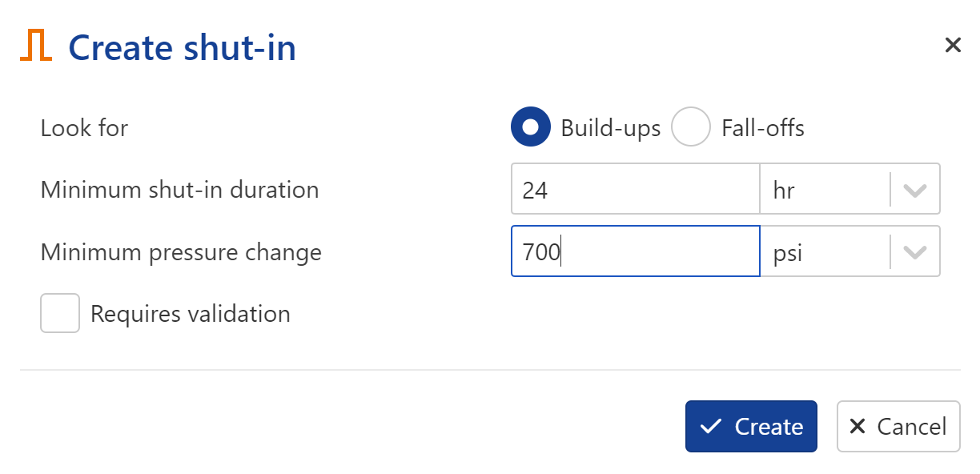The width and height of the screenshot is (980, 474).
Task: Click the Create button
Action: tap(751, 426)
